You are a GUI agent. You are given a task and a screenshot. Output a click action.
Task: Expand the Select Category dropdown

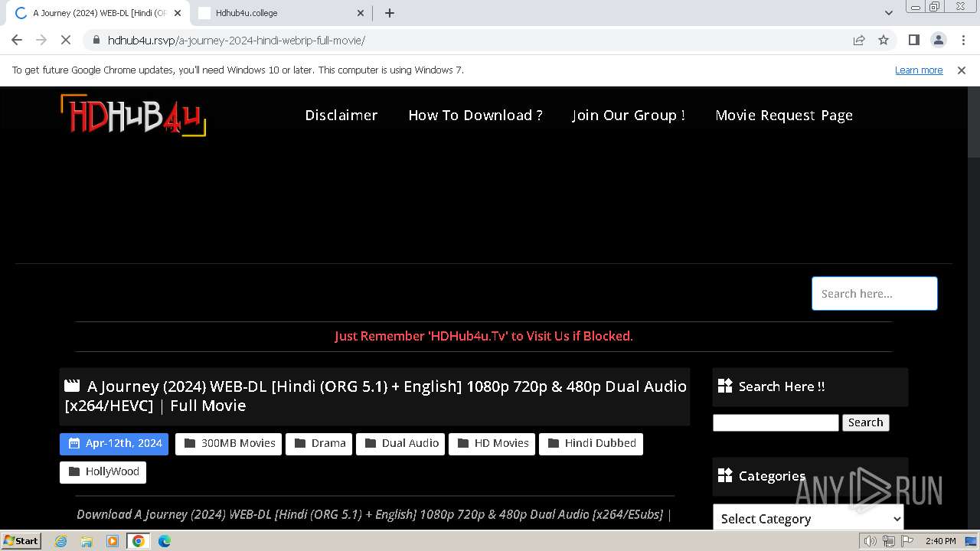coord(808,518)
